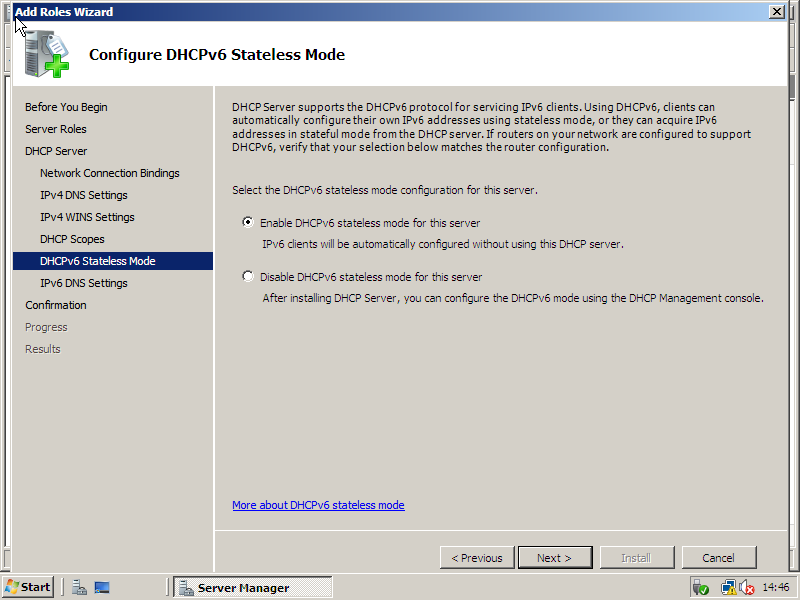Click the network status tray icon
Image resolution: width=800 pixels, height=600 pixels.
pyautogui.click(x=729, y=588)
